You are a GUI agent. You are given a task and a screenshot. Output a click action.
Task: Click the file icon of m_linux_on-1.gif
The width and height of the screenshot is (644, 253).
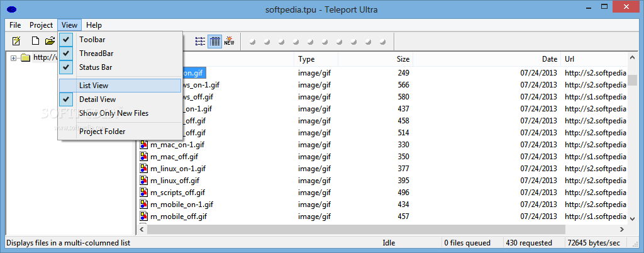click(x=144, y=169)
